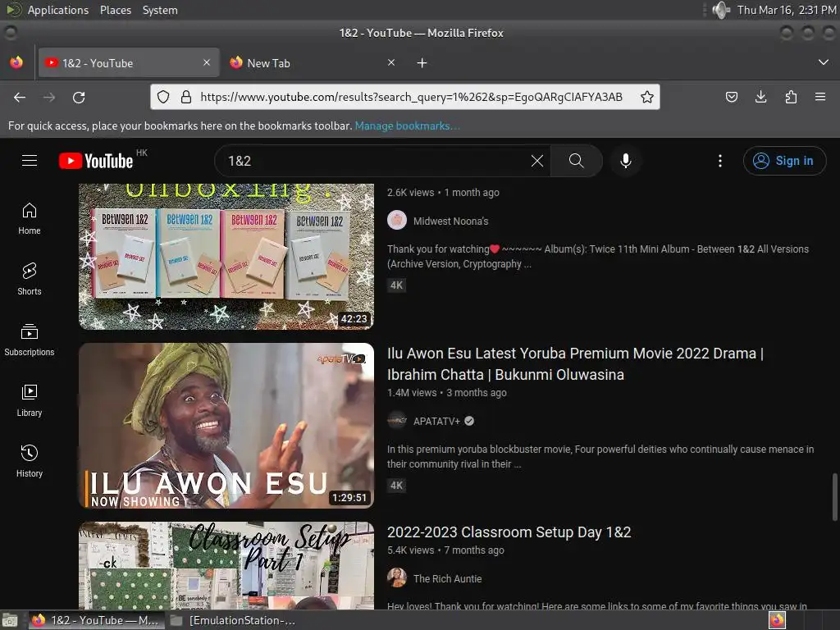
Task: Open the Firefox extensions panel
Action: pos(791,97)
